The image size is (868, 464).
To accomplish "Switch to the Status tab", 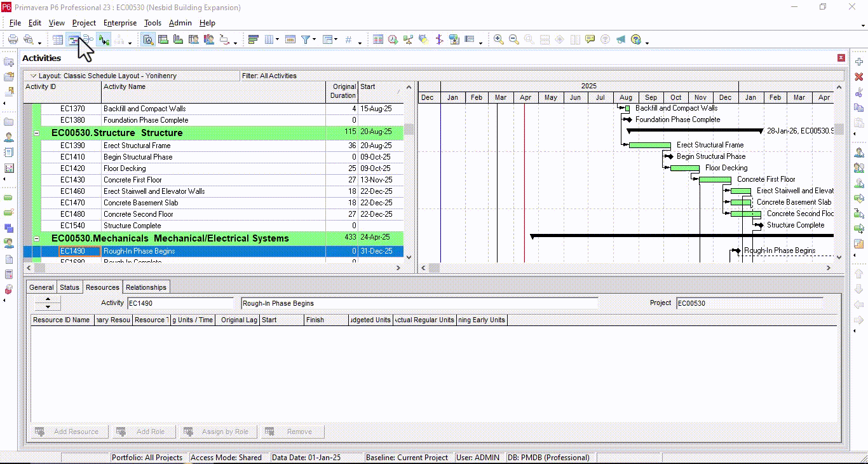I will tap(70, 287).
